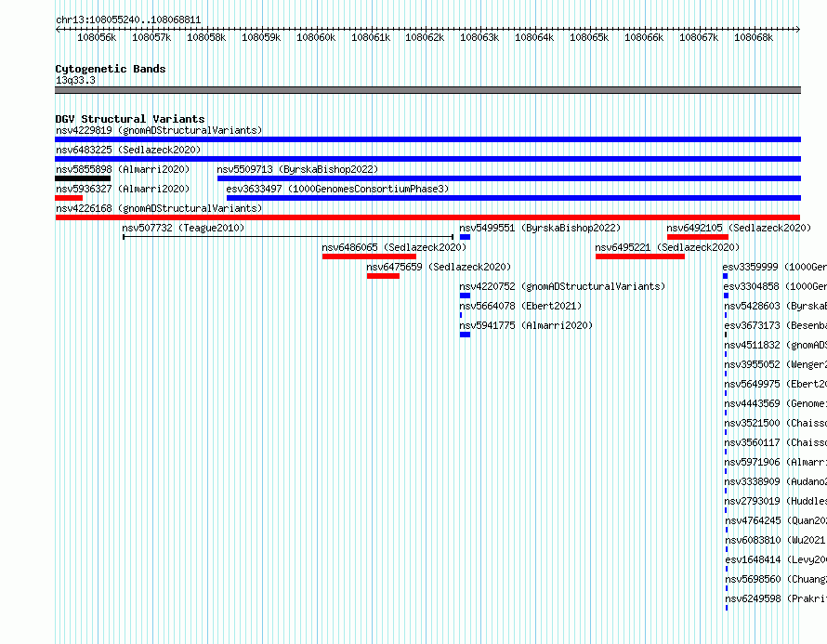Click the 108062k ruler tick label

coord(425,37)
